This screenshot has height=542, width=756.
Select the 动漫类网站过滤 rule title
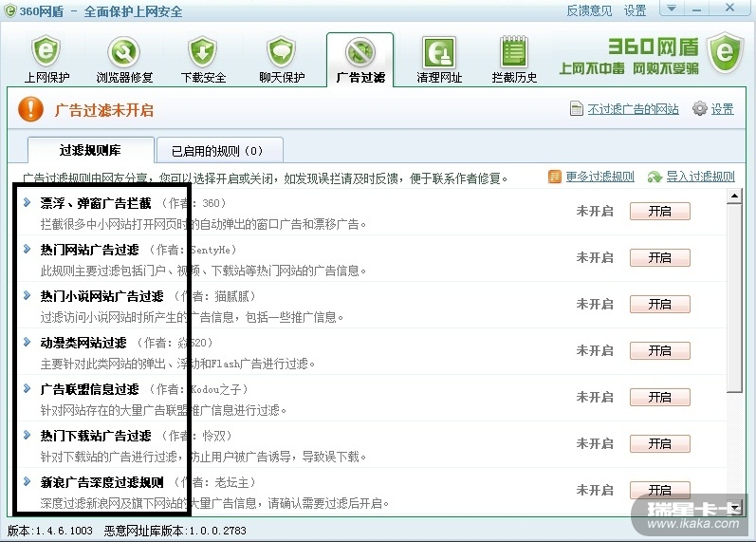83,343
